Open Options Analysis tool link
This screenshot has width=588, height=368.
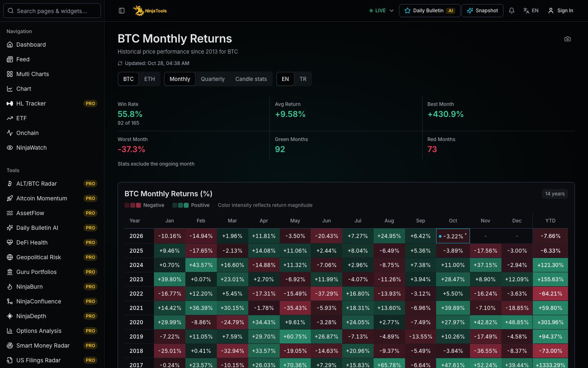click(52, 331)
